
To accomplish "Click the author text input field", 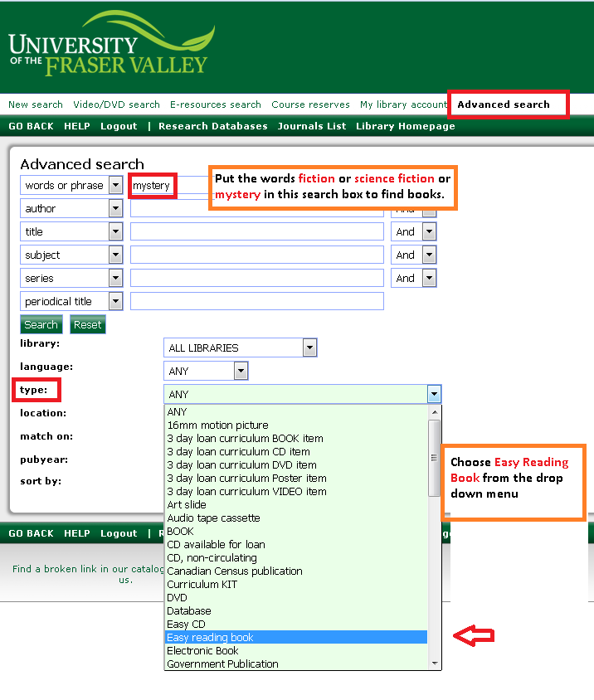I will [257, 210].
